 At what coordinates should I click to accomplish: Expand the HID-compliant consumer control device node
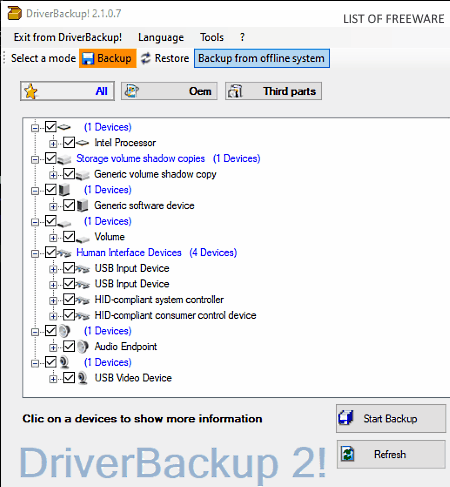tap(53, 316)
